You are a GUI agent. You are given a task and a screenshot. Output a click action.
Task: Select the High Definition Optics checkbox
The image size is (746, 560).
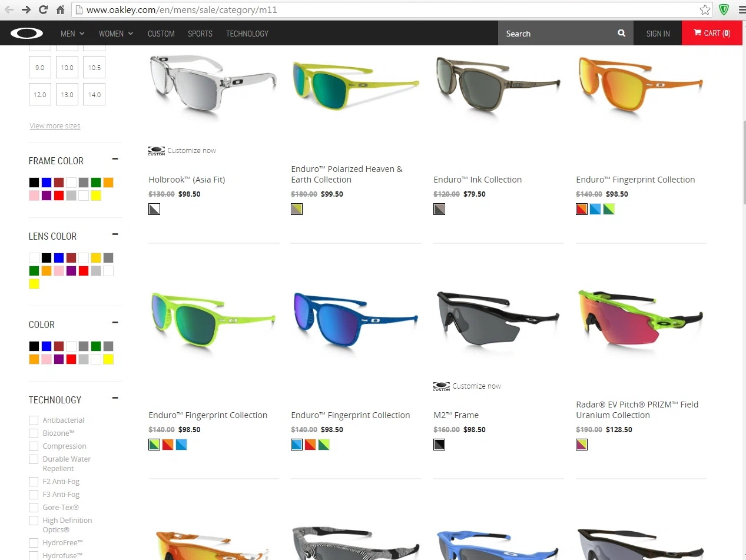click(x=34, y=521)
